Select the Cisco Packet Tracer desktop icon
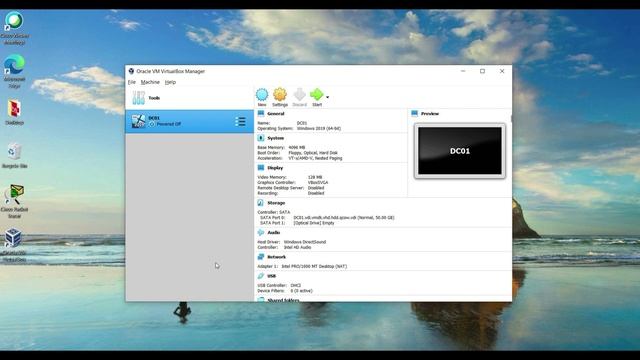Image resolution: width=640 pixels, height=360 pixels. [15, 201]
